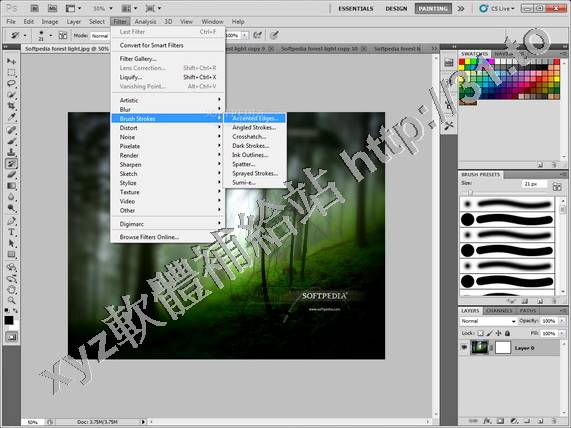Toggle lock transparent pixels
The width and height of the screenshot is (571, 428).
pos(481,333)
